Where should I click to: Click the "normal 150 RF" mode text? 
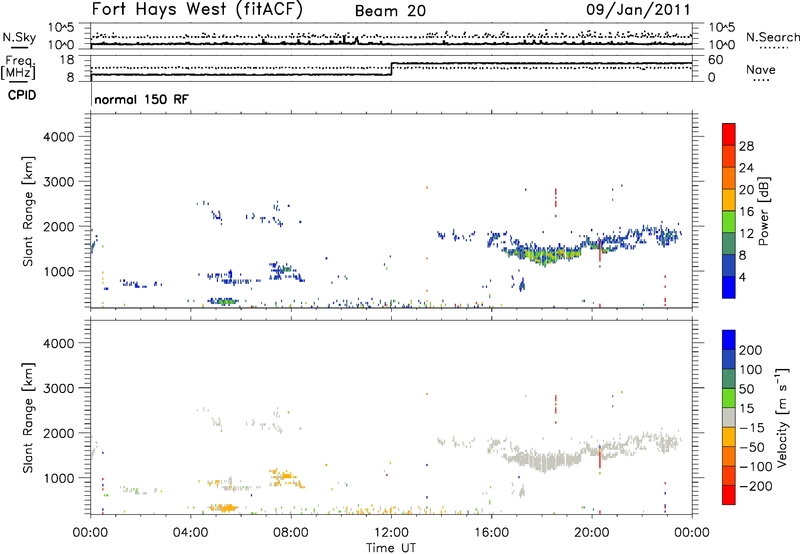(x=141, y=99)
